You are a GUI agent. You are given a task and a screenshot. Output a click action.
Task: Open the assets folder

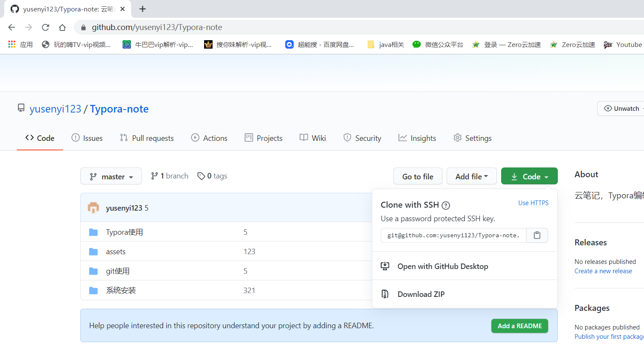[x=116, y=252]
